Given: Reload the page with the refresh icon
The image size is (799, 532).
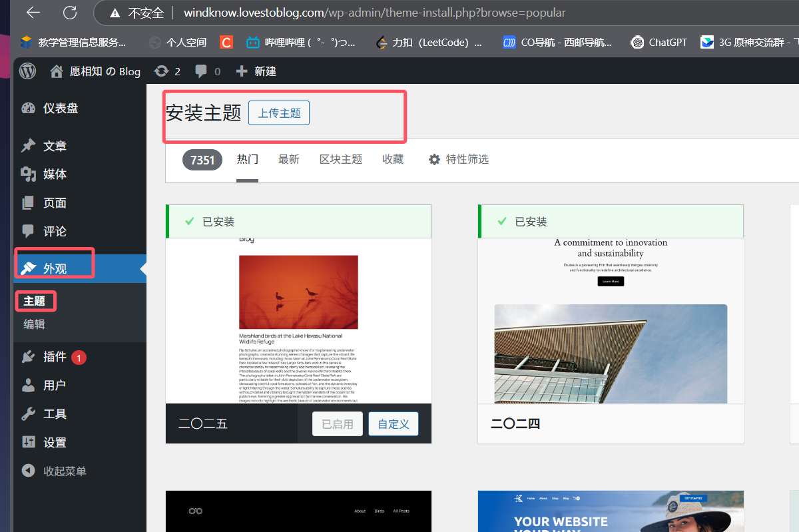Looking at the screenshot, I should coord(69,13).
